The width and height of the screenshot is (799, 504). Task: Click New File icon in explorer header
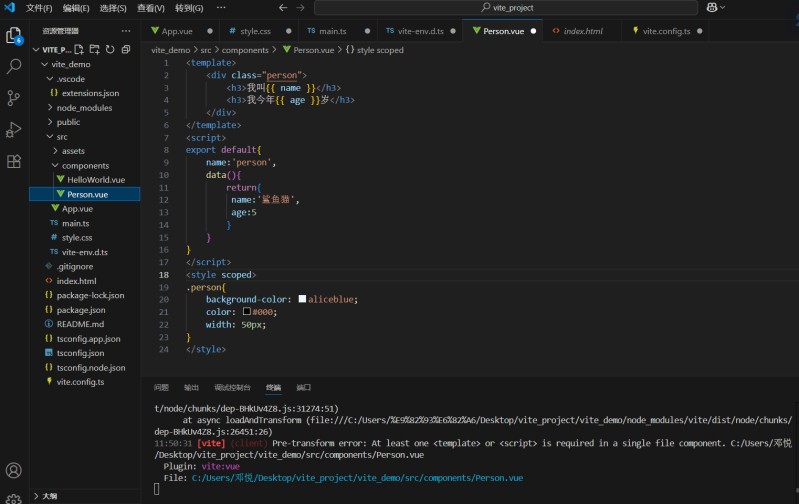(79, 49)
